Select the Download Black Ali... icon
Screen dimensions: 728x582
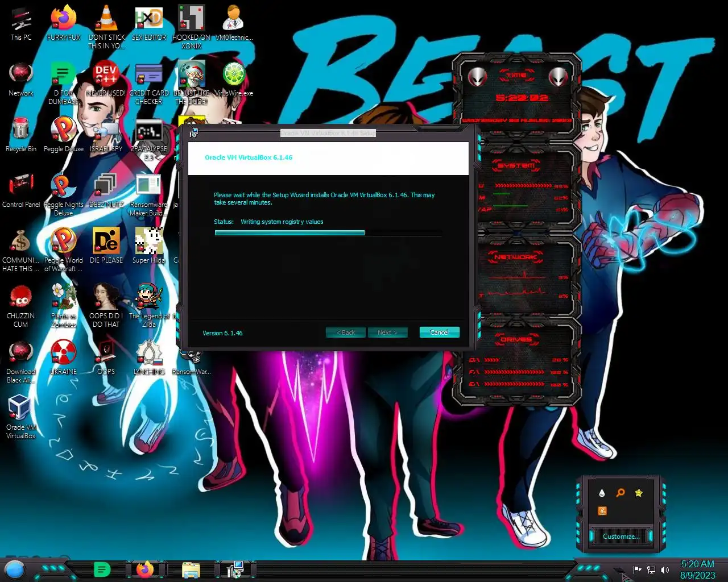(x=21, y=361)
